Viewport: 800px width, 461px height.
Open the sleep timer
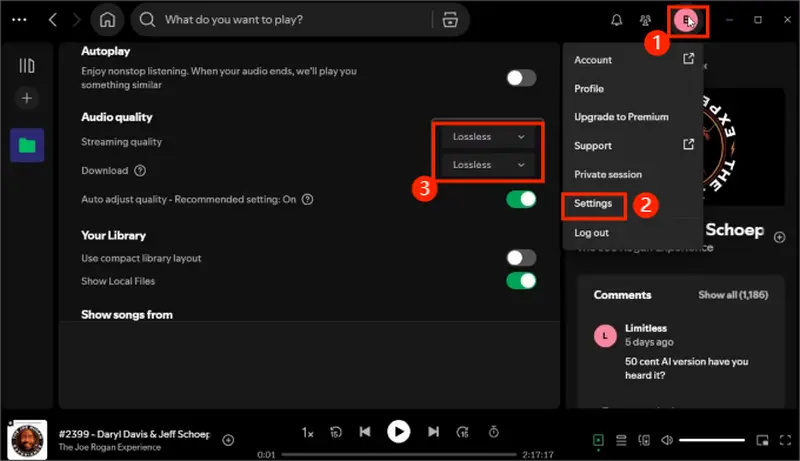[x=493, y=432]
